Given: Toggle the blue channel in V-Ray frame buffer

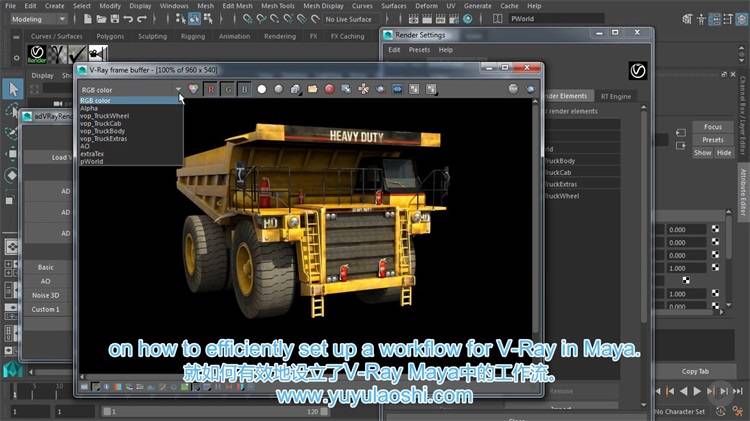Looking at the screenshot, I should pyautogui.click(x=244, y=89).
